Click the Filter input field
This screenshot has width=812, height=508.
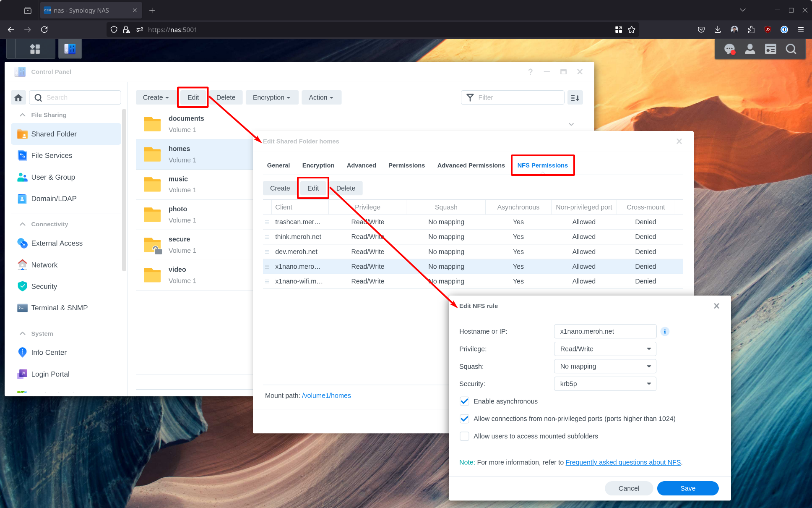512,97
